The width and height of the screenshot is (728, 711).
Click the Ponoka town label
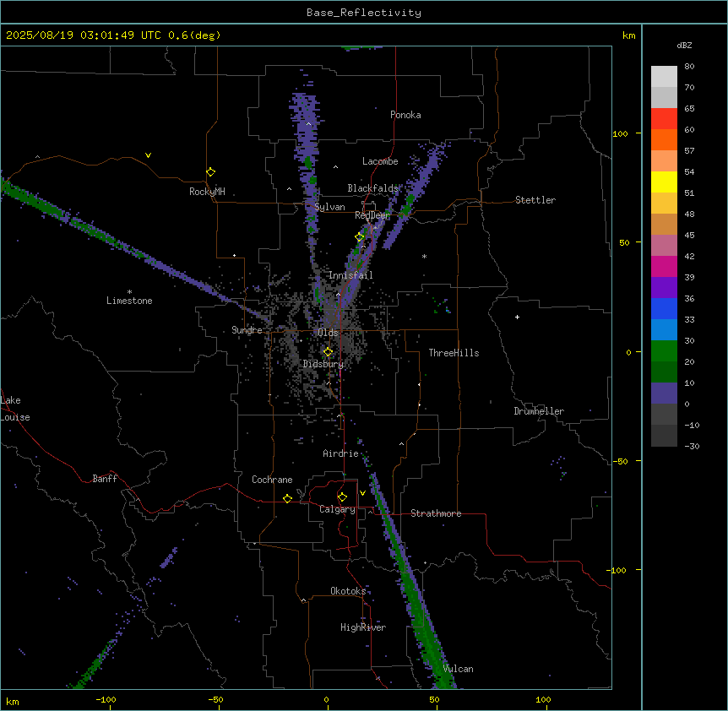(x=405, y=115)
